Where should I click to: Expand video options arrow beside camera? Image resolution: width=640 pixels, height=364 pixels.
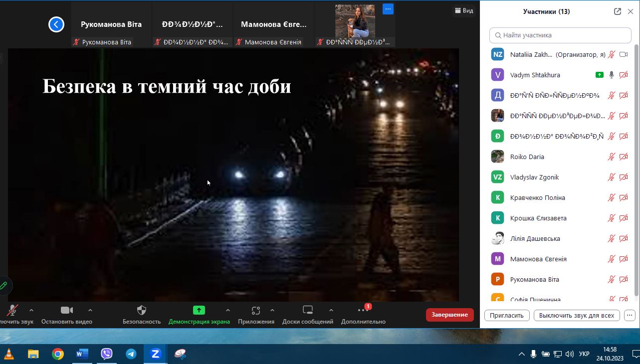pyautogui.click(x=90, y=310)
